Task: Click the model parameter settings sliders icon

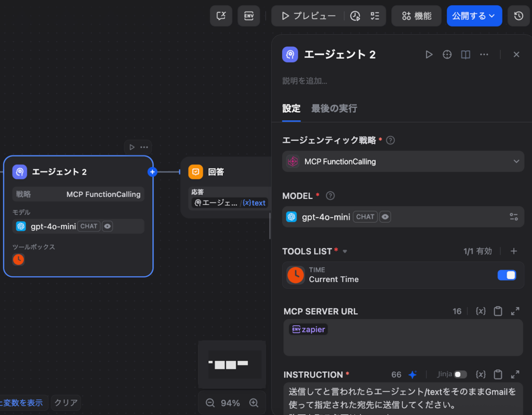Action: (514, 217)
